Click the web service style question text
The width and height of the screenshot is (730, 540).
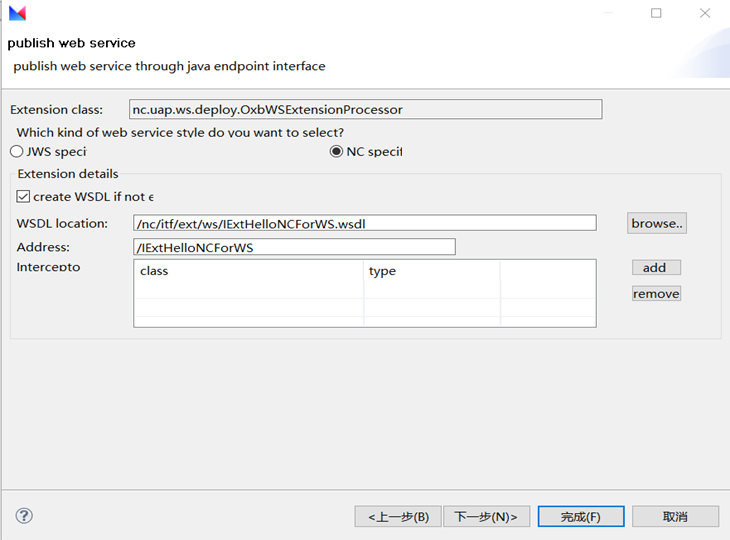pos(180,133)
